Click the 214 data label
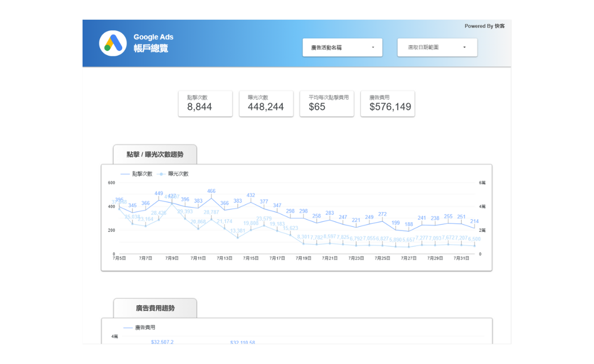This screenshot has height=364, width=594. coord(474,221)
